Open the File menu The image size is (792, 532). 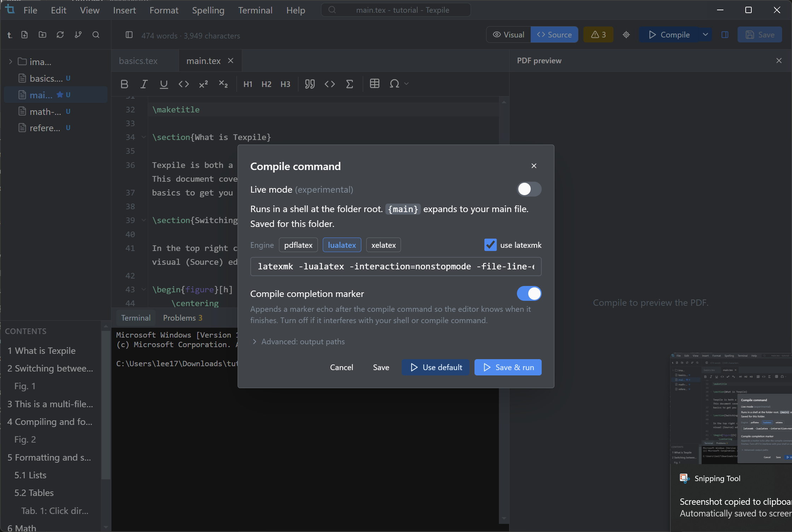point(30,10)
